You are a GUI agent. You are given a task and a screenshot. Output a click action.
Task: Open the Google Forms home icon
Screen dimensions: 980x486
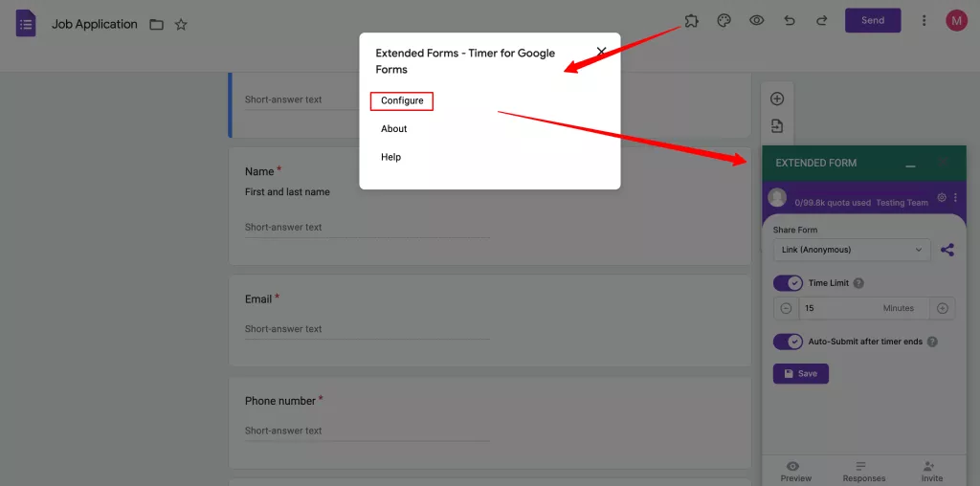26,24
